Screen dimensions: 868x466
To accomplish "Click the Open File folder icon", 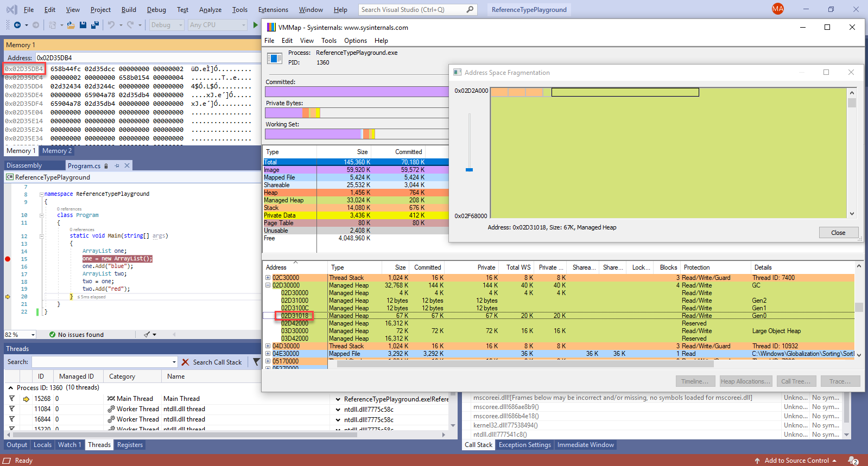I will point(71,25).
